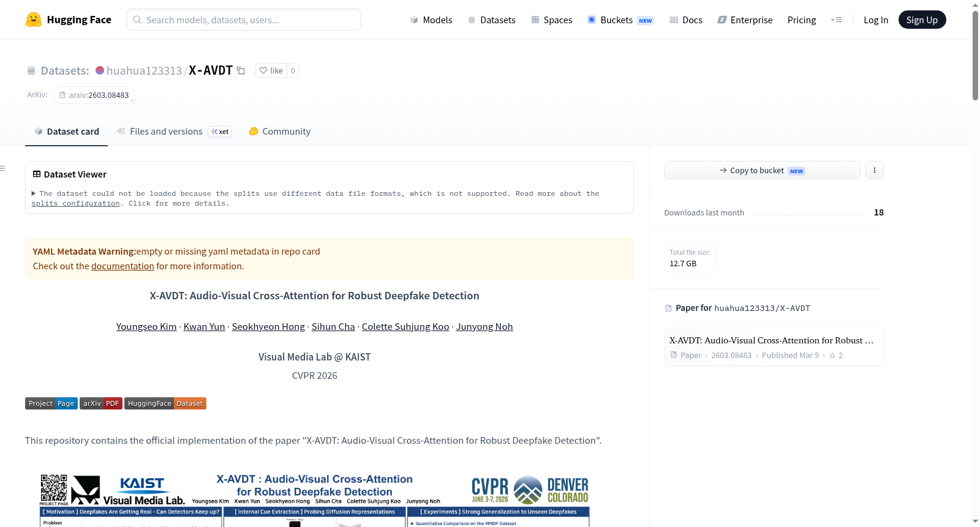Open the left sidebar table of contents icon
Screen dimensions: 980x527
tap(3, 168)
